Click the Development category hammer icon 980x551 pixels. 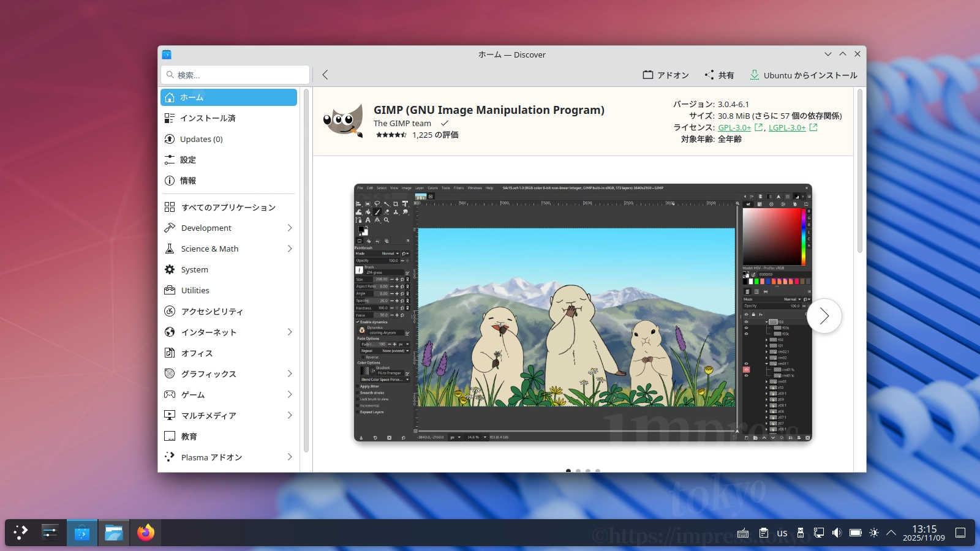click(x=170, y=228)
